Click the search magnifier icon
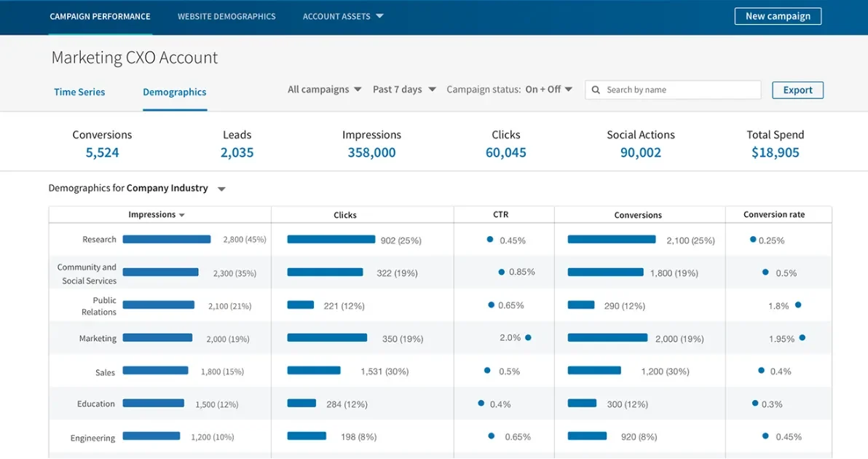Viewport: 868px width, 459px height. (x=596, y=90)
